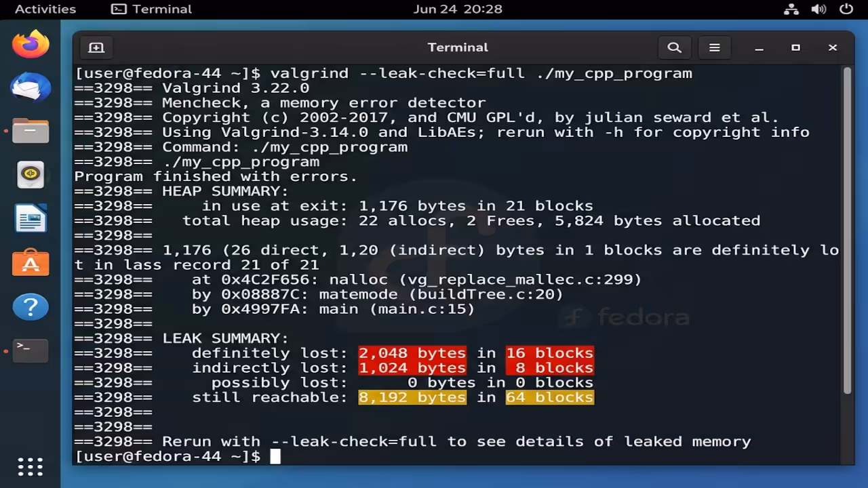Open Rhythmbox speaker app in dock

click(x=31, y=175)
